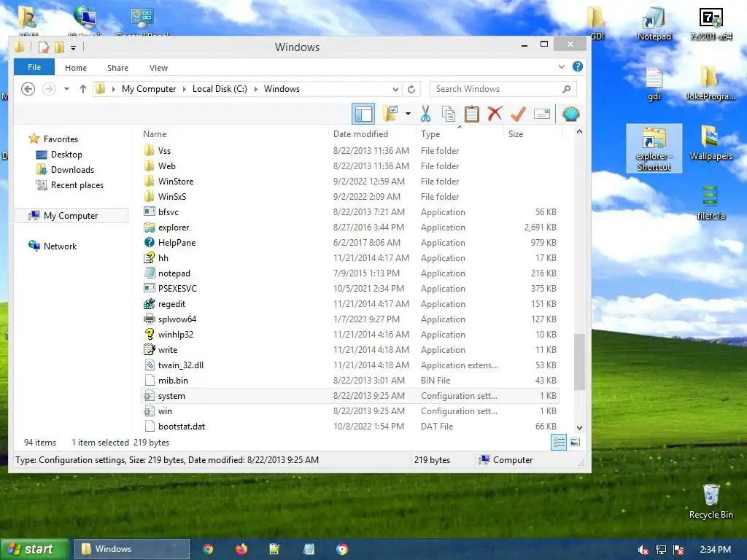Switch to Details view layout button

click(559, 443)
